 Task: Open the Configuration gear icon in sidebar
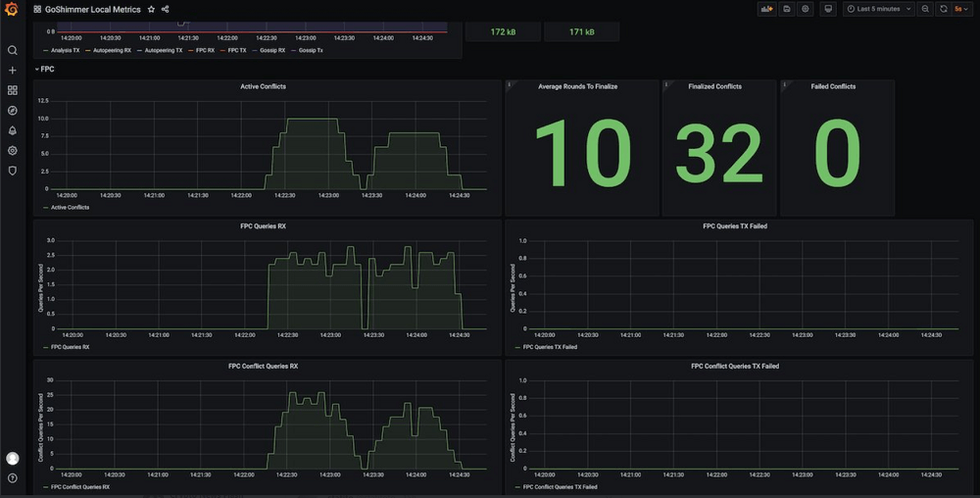coord(12,151)
